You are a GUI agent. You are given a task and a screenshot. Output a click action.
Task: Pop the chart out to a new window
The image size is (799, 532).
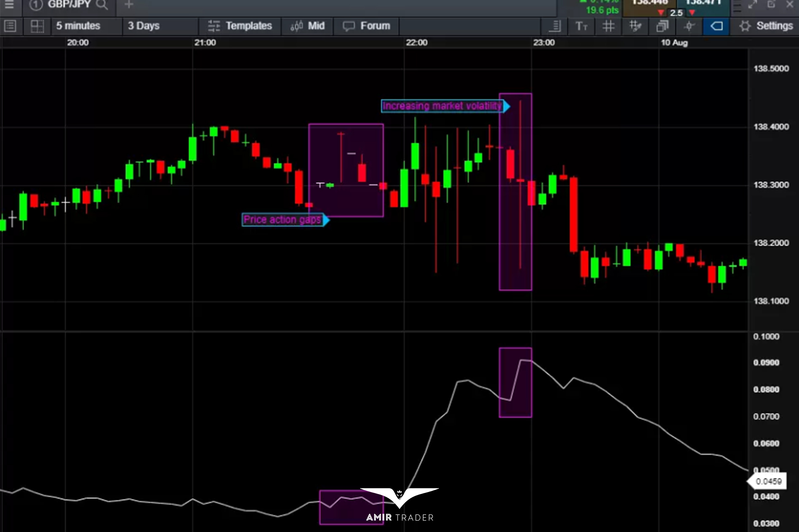[771, 4]
